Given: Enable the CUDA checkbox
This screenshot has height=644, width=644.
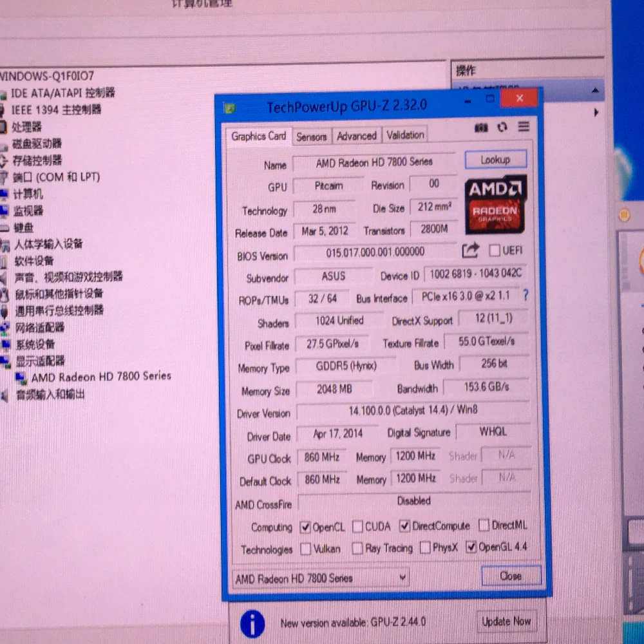Looking at the screenshot, I should (357, 526).
